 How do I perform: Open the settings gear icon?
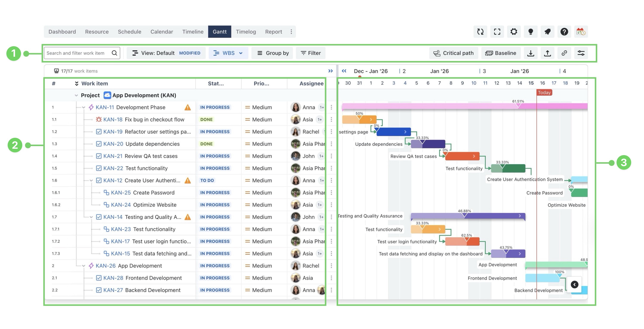[x=514, y=32]
